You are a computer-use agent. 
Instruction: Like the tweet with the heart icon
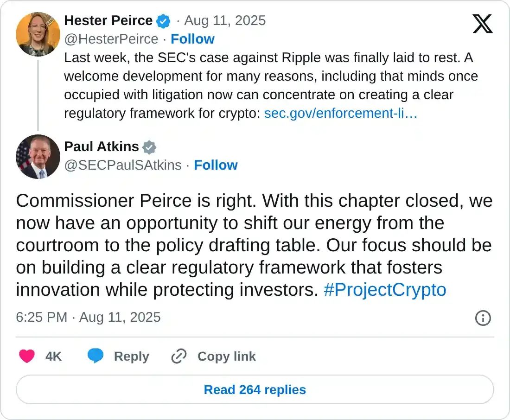(x=27, y=356)
